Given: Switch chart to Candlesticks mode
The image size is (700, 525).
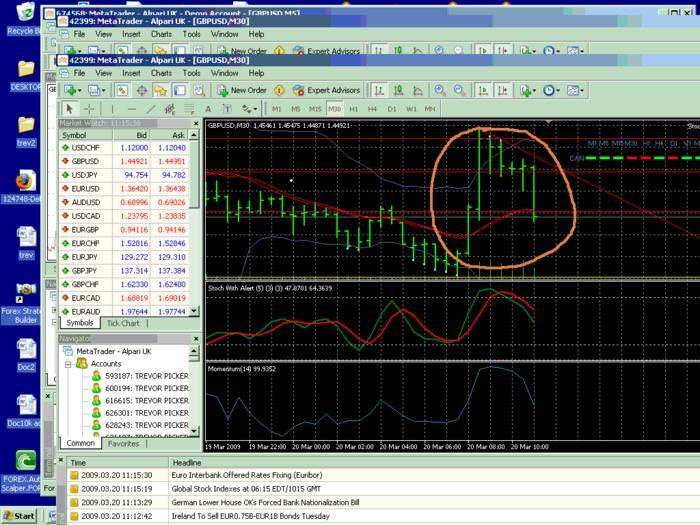Looking at the screenshot, I should (x=398, y=90).
